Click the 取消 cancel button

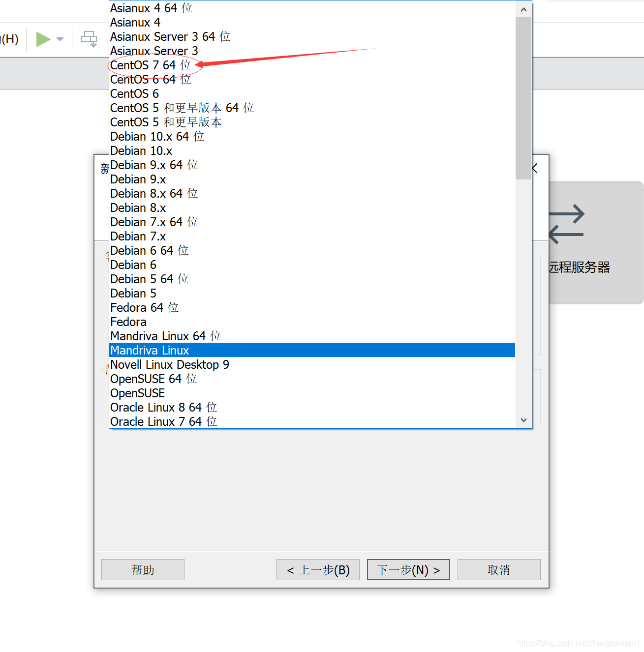point(499,570)
